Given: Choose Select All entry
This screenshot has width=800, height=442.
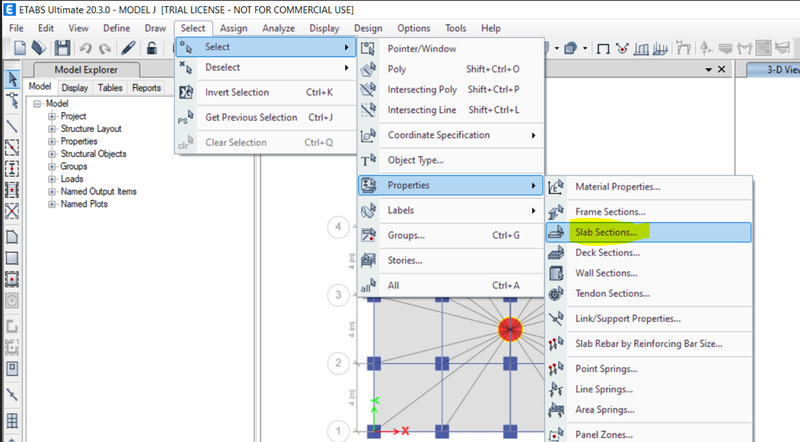Looking at the screenshot, I should 451,285.
